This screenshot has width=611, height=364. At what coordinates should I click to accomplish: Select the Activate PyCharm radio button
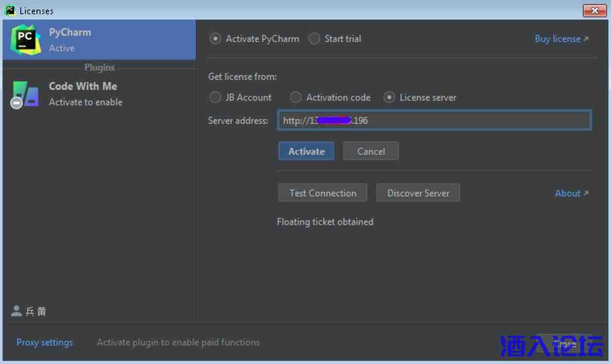click(216, 39)
